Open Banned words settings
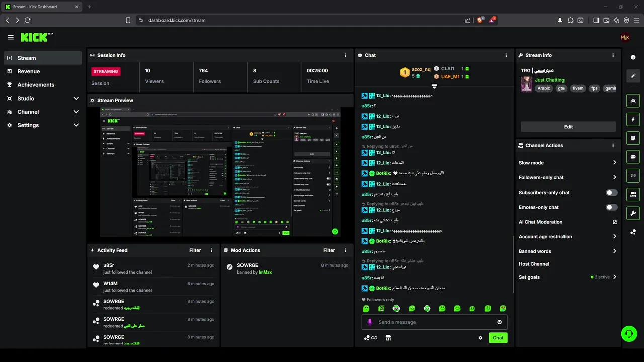 point(568,251)
